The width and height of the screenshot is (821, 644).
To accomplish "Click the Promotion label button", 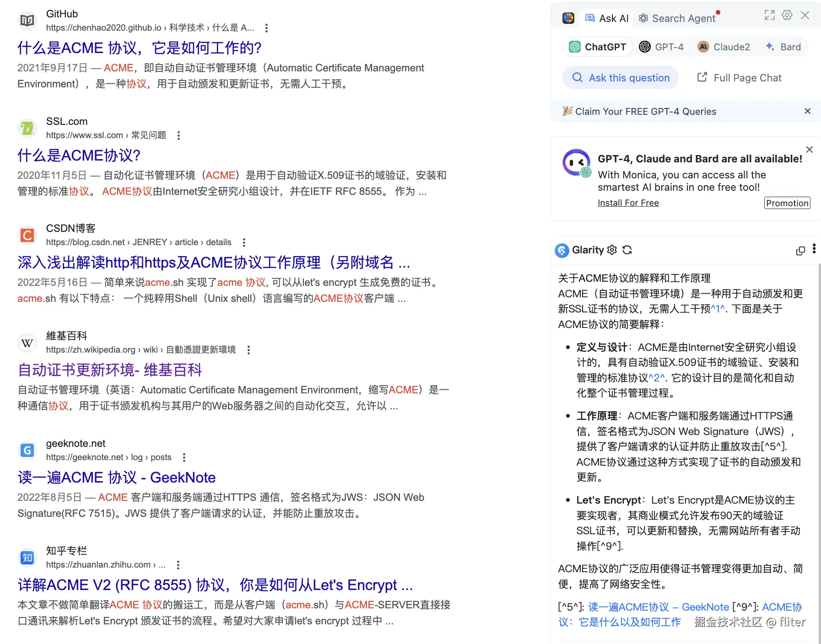I will click(x=787, y=203).
